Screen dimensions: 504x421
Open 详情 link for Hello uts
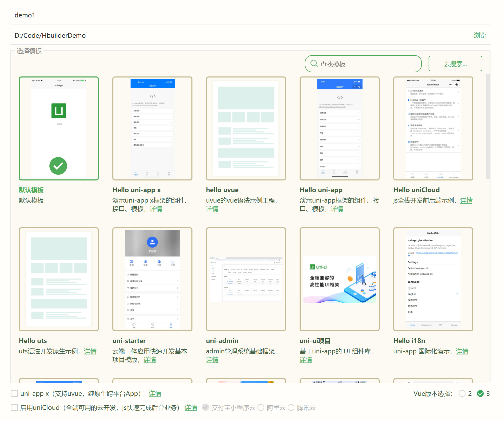90,351
